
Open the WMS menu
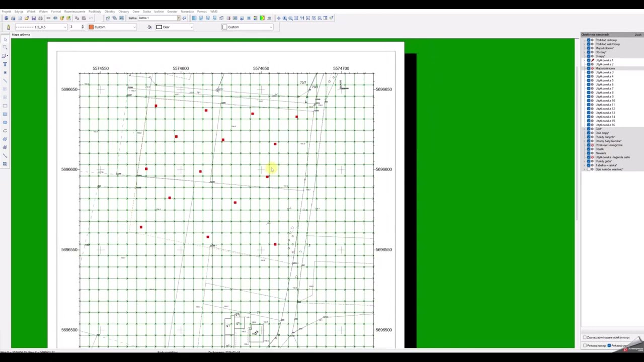(214, 12)
